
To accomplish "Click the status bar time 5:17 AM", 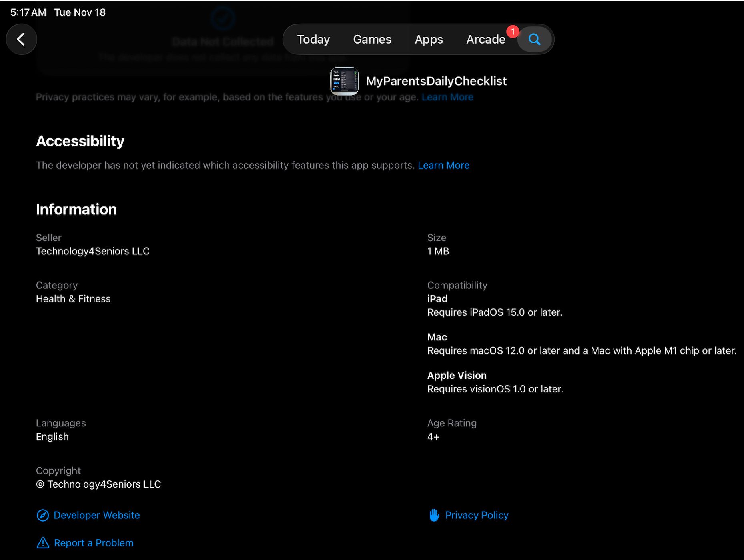I will [28, 12].
